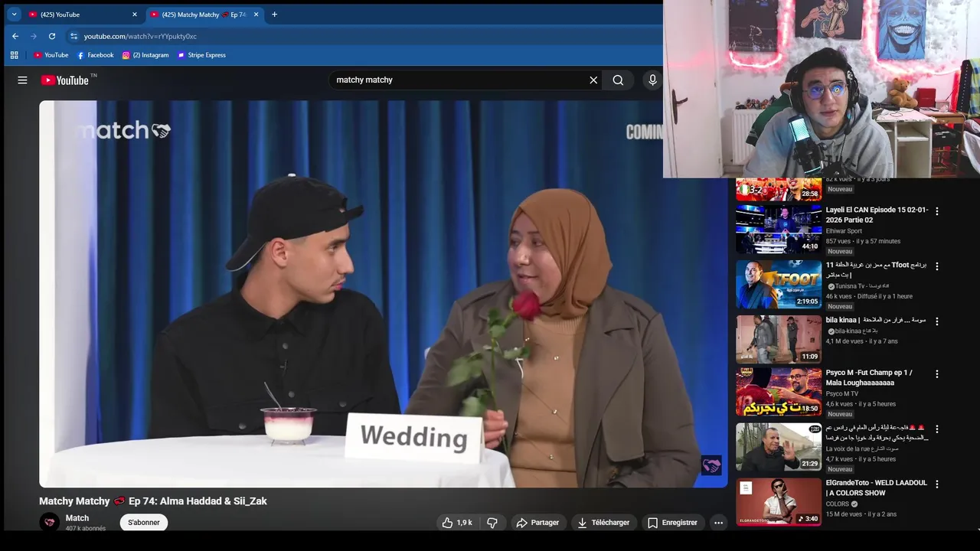Go back with the browser back arrow
980x551 pixels.
pos(15,36)
